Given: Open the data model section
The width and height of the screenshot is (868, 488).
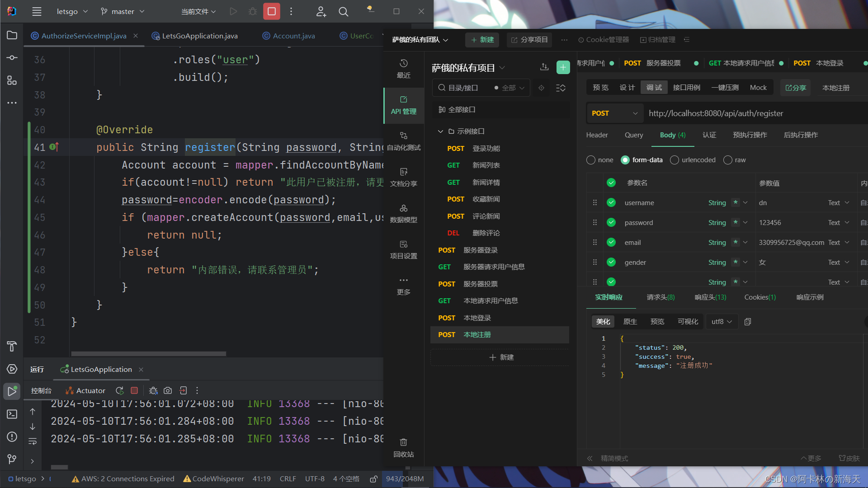Looking at the screenshot, I should (403, 213).
